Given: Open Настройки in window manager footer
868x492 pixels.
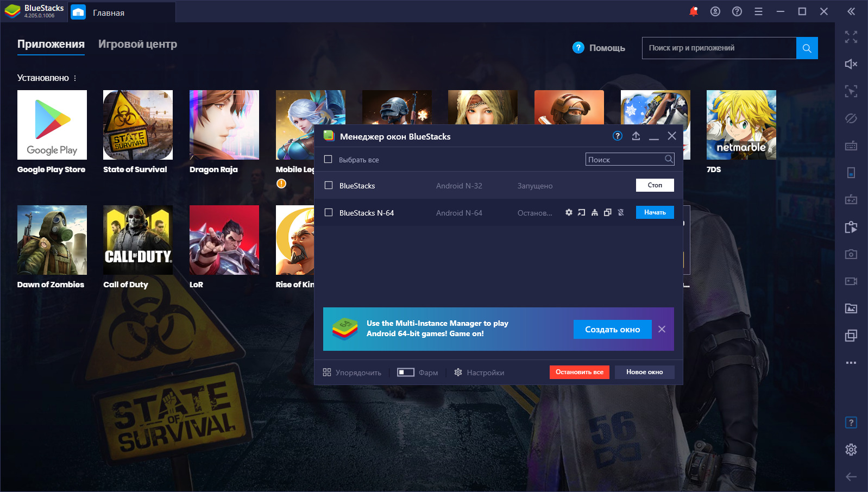Looking at the screenshot, I should [479, 373].
